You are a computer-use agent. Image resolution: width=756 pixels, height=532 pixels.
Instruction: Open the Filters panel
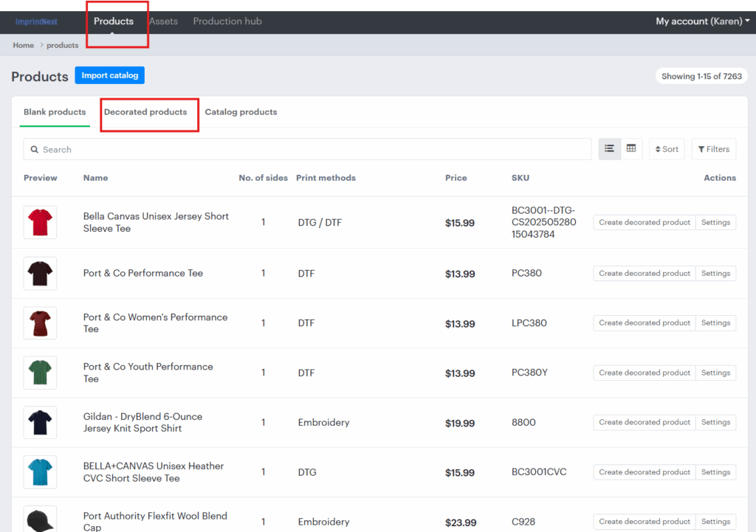(713, 149)
